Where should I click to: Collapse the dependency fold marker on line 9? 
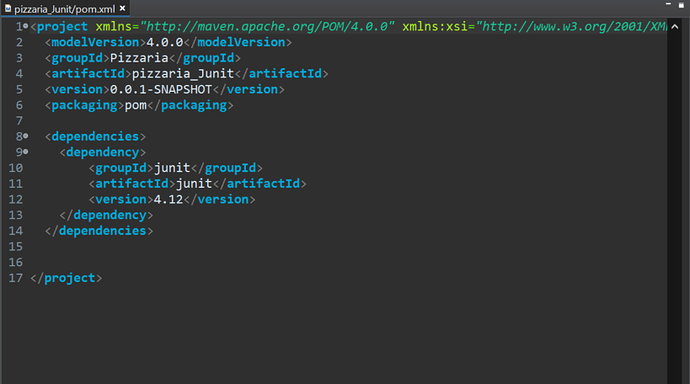point(26,152)
